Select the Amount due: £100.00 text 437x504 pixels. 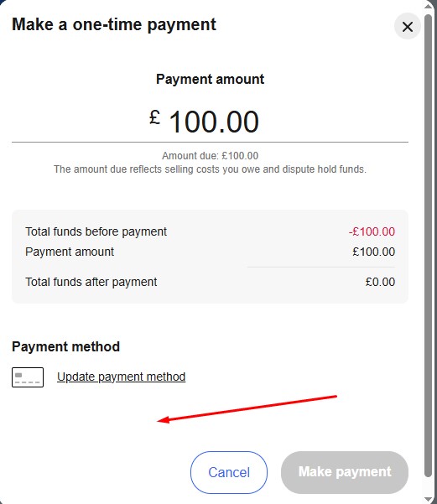pos(210,156)
